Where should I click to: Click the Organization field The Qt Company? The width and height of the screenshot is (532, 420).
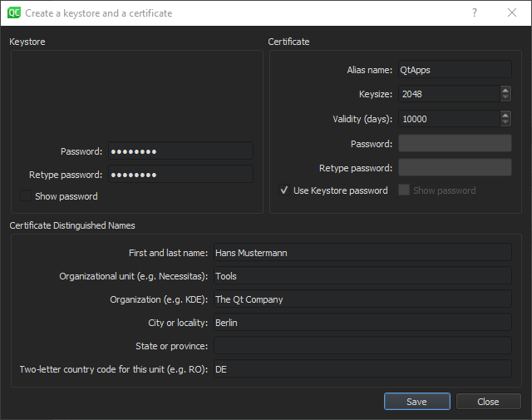[x=362, y=299]
